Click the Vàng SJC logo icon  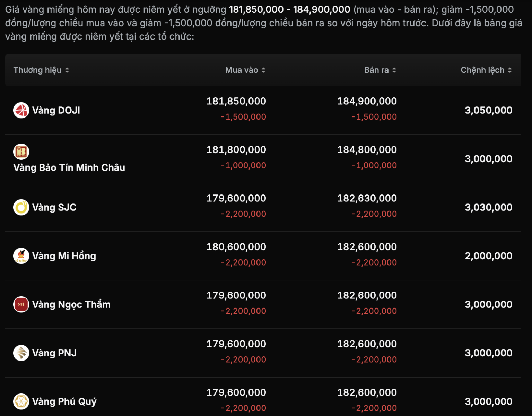point(21,207)
